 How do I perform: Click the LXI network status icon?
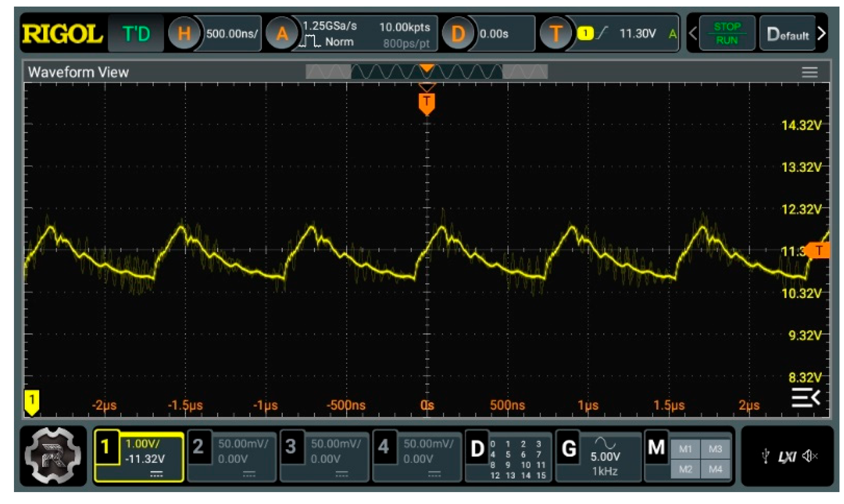786,456
